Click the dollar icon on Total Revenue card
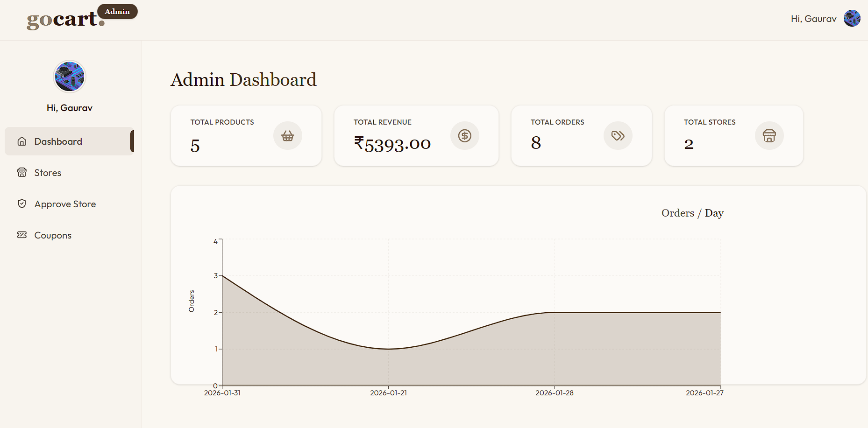868x428 pixels. 465,136
